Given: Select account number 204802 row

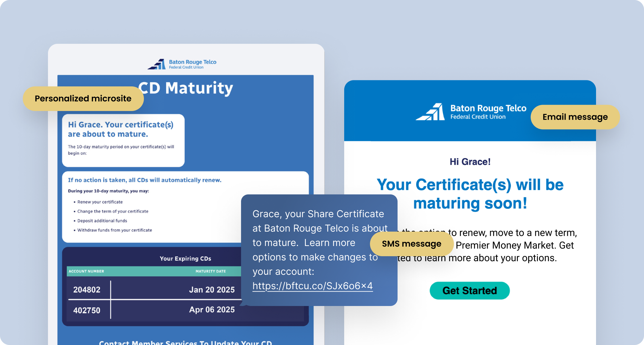Looking at the screenshot, I should point(87,290).
